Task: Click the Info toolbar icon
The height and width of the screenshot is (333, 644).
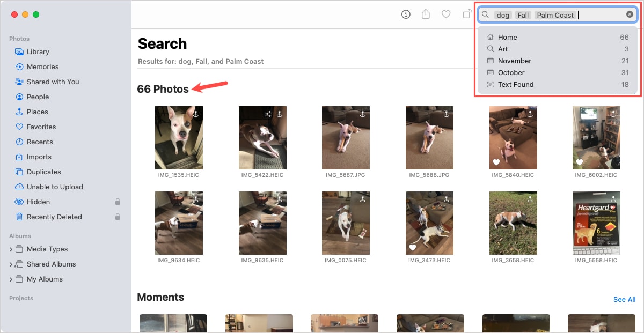Action: click(406, 14)
